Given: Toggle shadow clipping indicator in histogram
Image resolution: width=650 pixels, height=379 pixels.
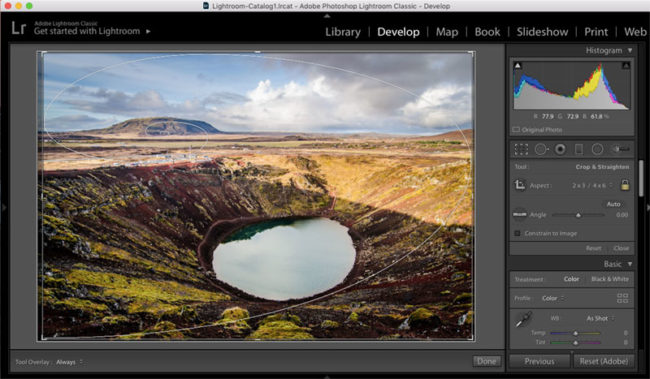Looking at the screenshot, I should tap(517, 66).
